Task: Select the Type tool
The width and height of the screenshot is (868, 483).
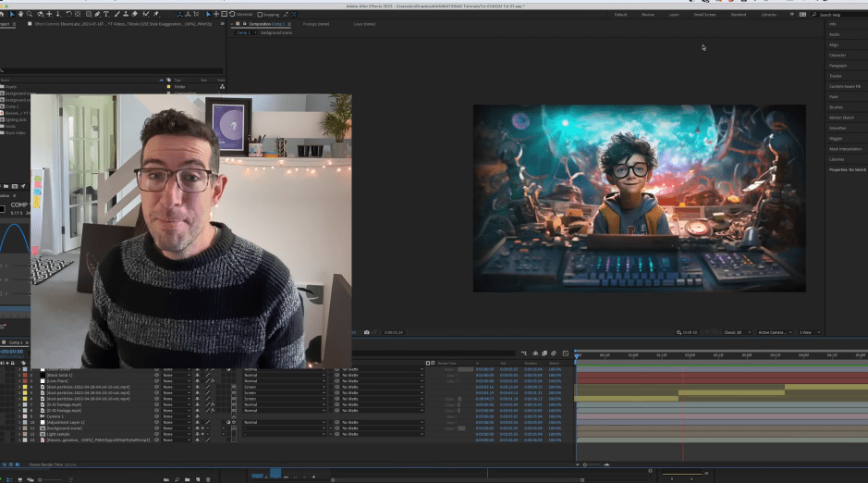Action: (x=107, y=15)
